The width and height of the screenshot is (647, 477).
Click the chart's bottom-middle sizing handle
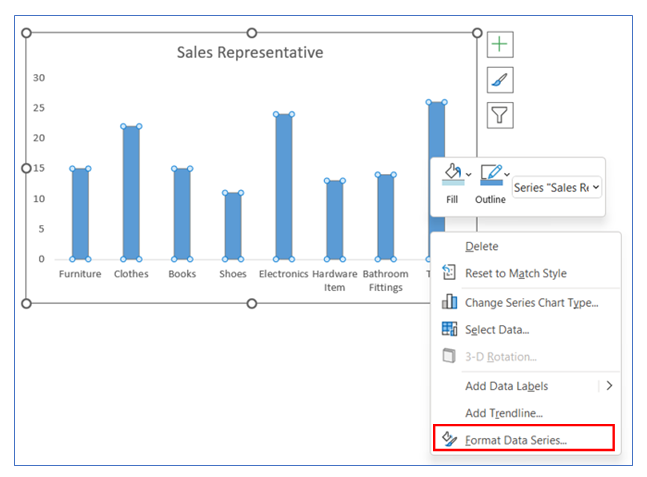(252, 304)
